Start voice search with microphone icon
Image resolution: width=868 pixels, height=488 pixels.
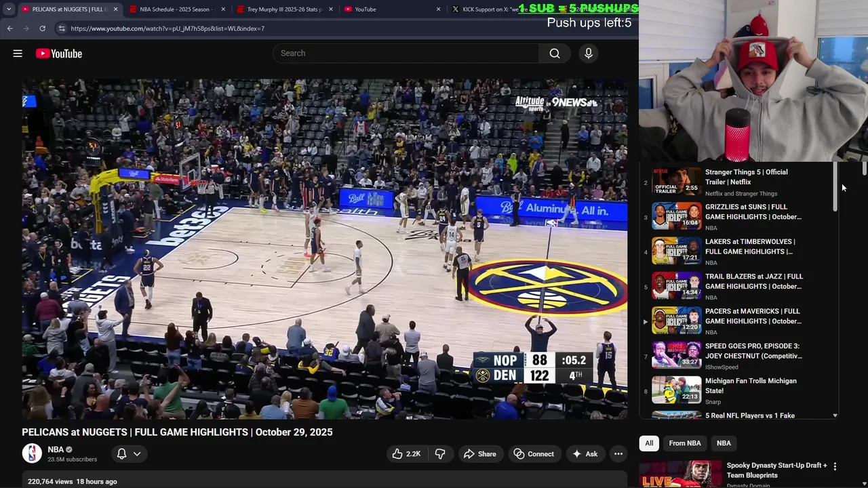[x=589, y=54]
